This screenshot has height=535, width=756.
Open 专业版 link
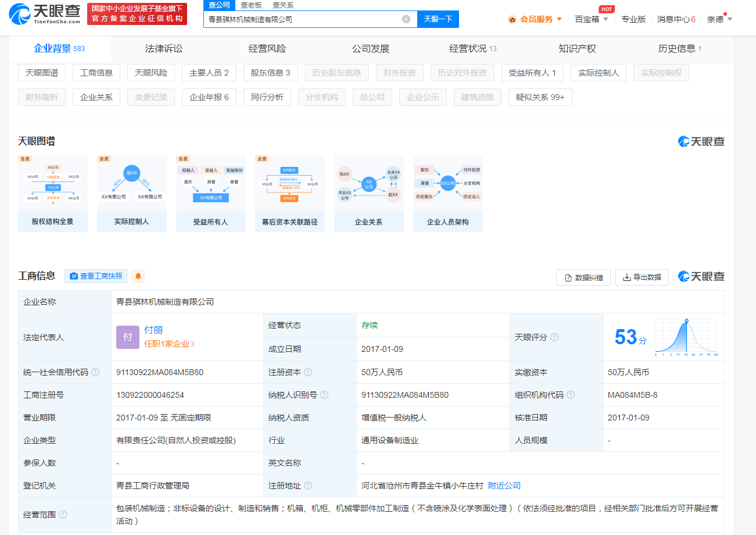(x=633, y=19)
